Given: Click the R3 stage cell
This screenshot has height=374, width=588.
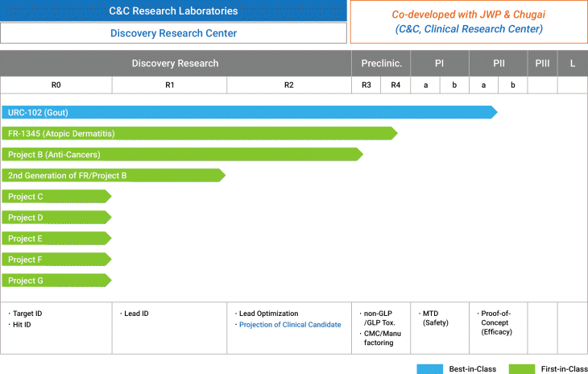Looking at the screenshot, I should pyautogui.click(x=366, y=85).
